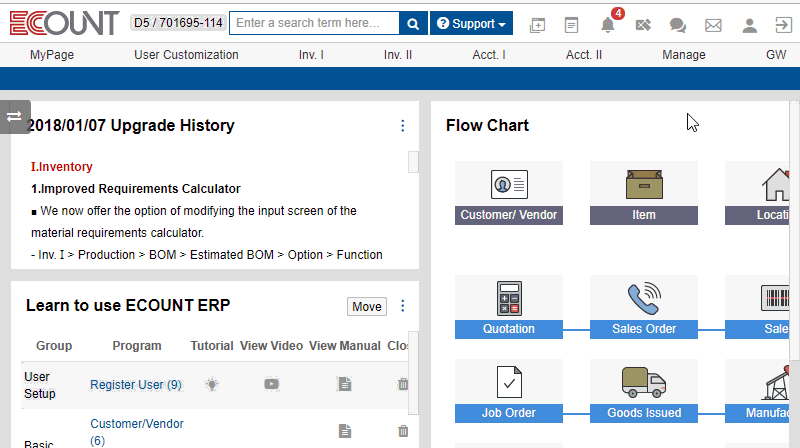Click '1.Improved Requirements Calculator' text
Screen dimensions: 800x448
[136, 189]
